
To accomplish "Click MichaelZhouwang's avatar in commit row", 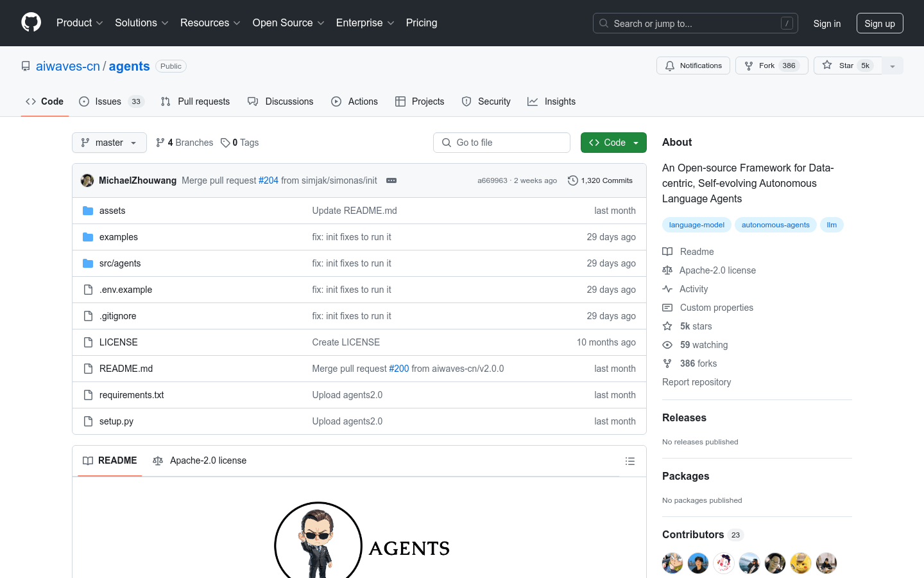I will pyautogui.click(x=87, y=180).
